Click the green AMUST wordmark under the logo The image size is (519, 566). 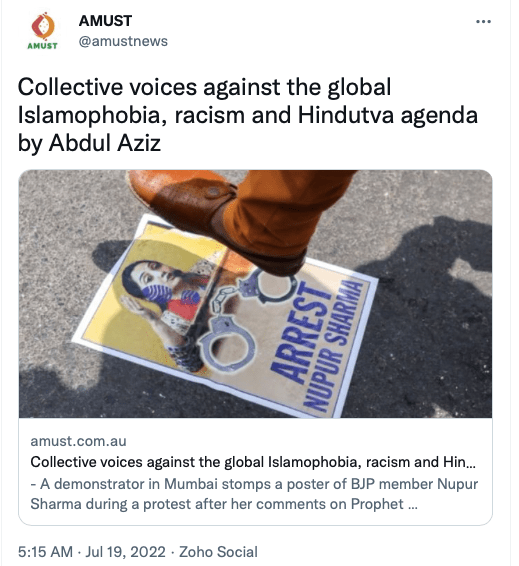[43, 46]
